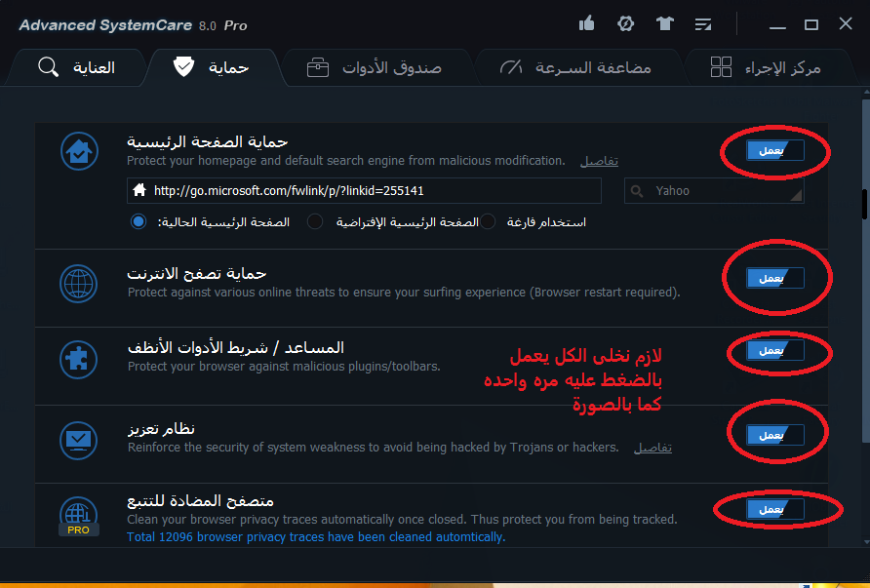The width and height of the screenshot is (870, 588).
Task: Click heading نظام تعزيز
Action: (161, 429)
